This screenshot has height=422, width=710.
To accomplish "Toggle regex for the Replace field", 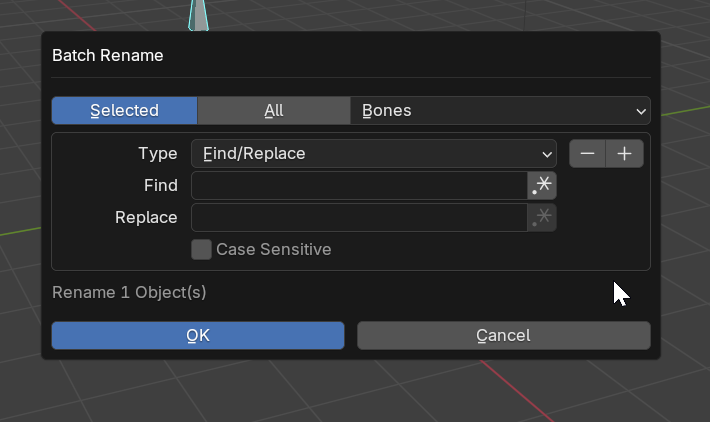I will [542, 217].
